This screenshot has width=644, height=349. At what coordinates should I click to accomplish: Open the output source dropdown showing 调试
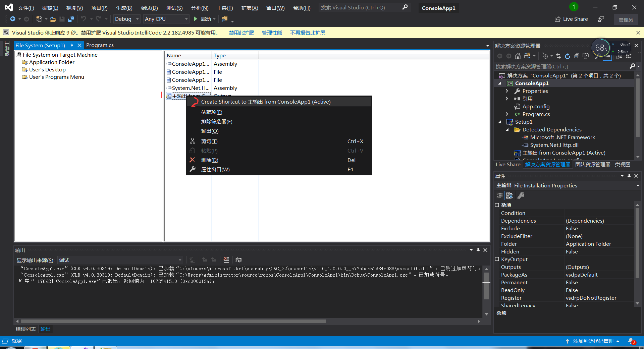pyautogui.click(x=120, y=260)
